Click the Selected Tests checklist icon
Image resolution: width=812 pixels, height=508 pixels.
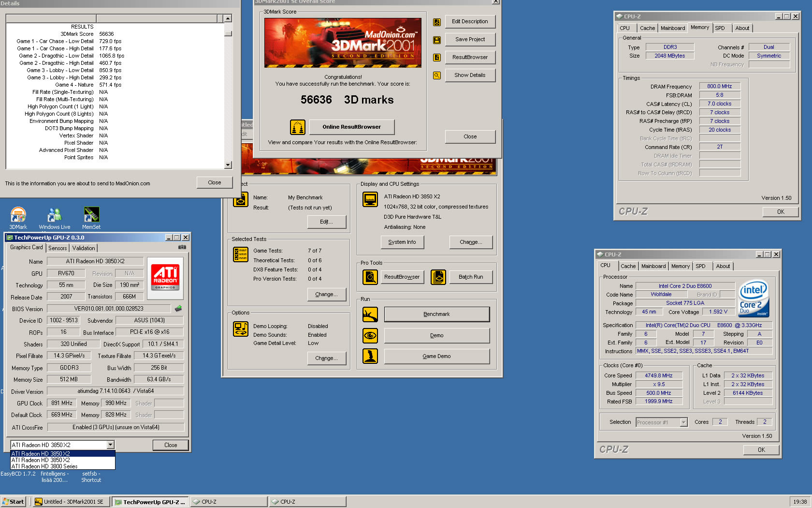click(241, 254)
